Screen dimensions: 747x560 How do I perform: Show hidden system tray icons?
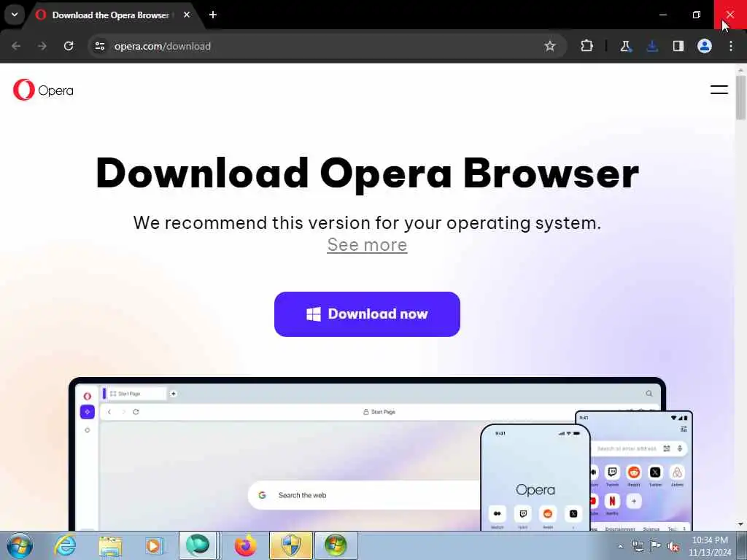pyautogui.click(x=620, y=546)
